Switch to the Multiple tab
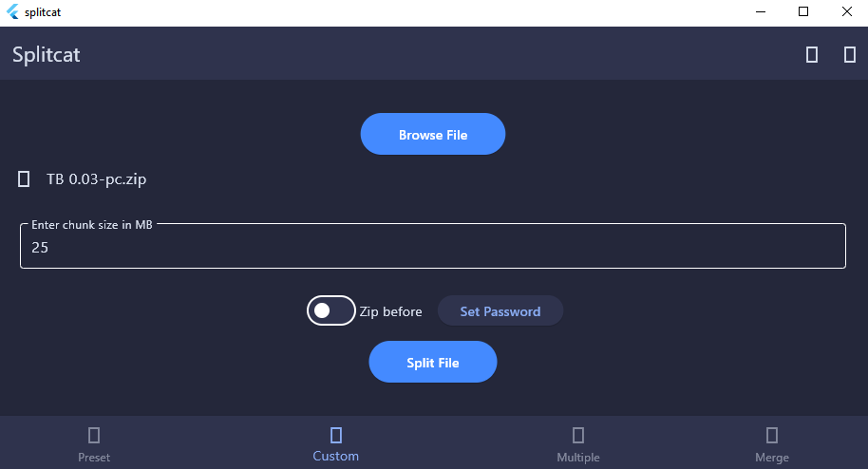 [578, 444]
